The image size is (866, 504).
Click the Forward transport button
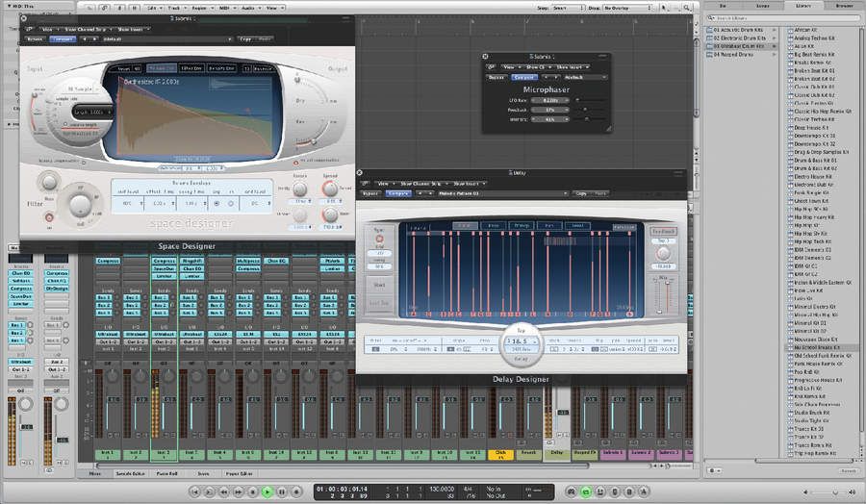tap(238, 491)
